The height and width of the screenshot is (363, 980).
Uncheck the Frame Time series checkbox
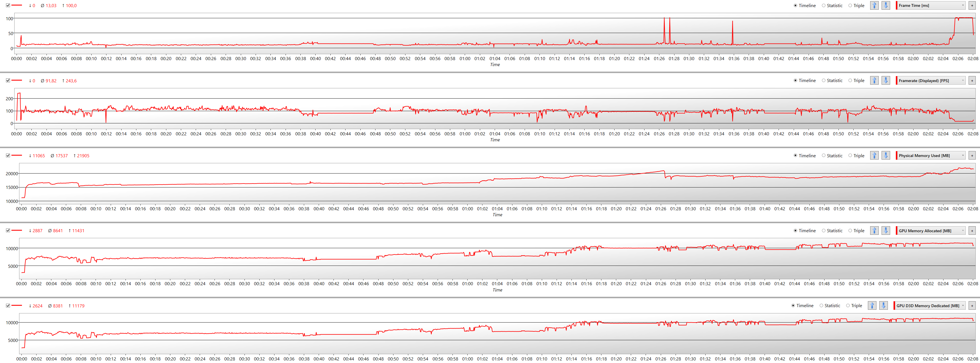pos(8,5)
